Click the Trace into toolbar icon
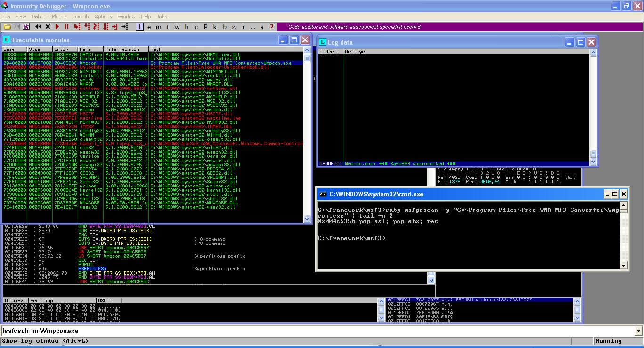The width and height of the screenshot is (644, 348). (96, 27)
